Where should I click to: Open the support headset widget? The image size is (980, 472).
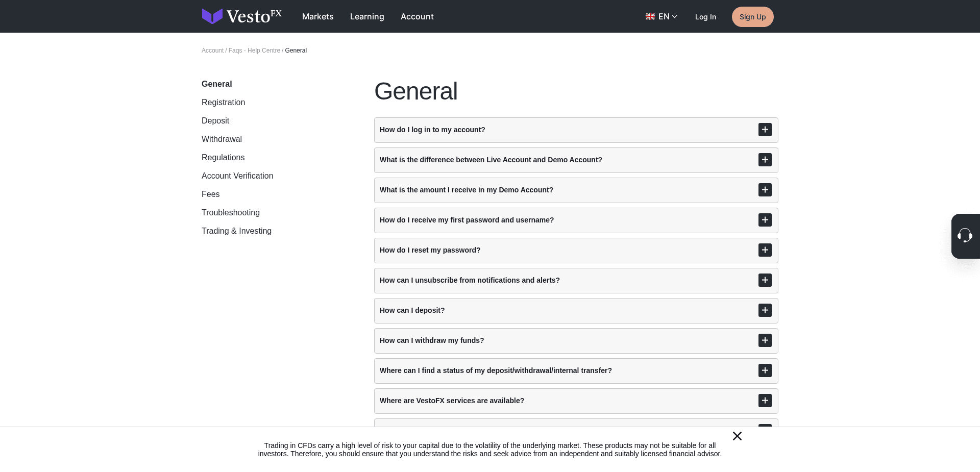tap(965, 236)
